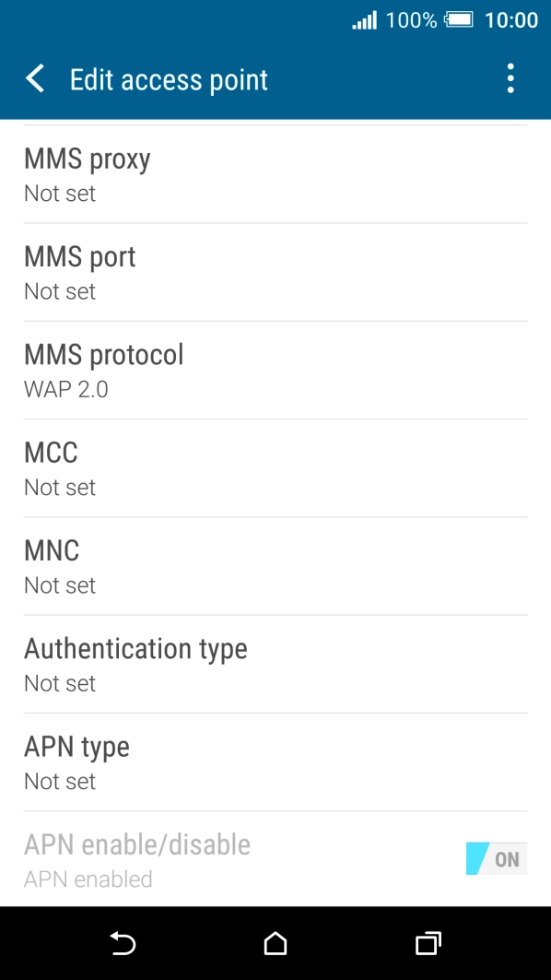551x980 pixels.
Task: Tap the APN enabled status label
Action: [x=88, y=879]
